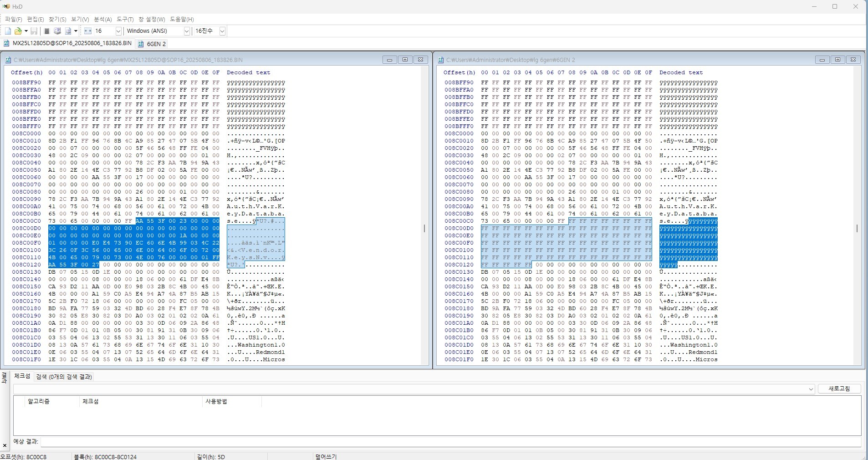Screen dimensions: 868x460
Task: Open the 편집(E) menu
Action: pyautogui.click(x=36, y=19)
